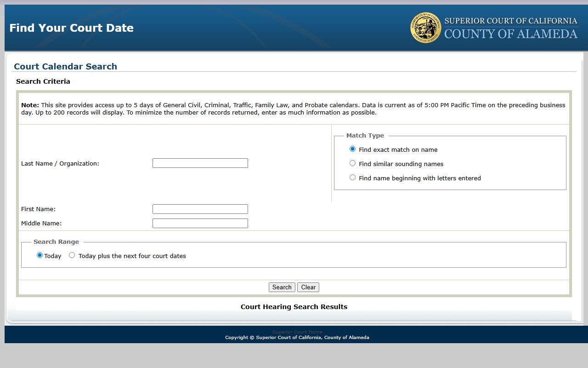Viewport: 588px width, 368px height.
Task: Choose Today plus the next four court dates
Action: pos(72,255)
